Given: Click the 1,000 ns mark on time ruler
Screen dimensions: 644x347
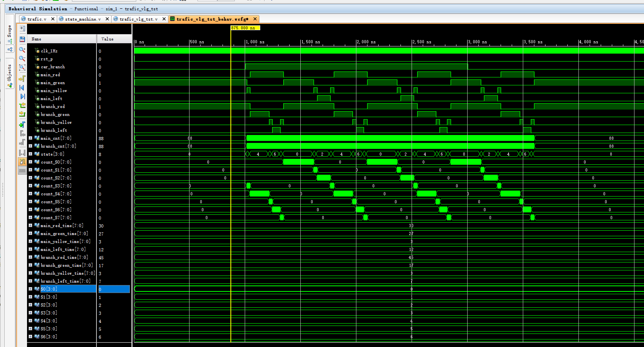Looking at the screenshot, I should tap(255, 42).
